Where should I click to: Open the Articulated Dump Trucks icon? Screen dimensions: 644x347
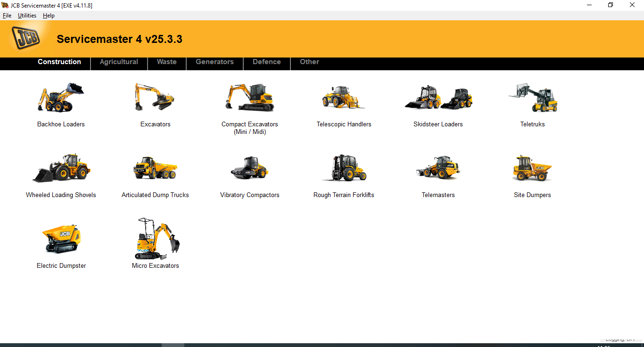point(155,168)
